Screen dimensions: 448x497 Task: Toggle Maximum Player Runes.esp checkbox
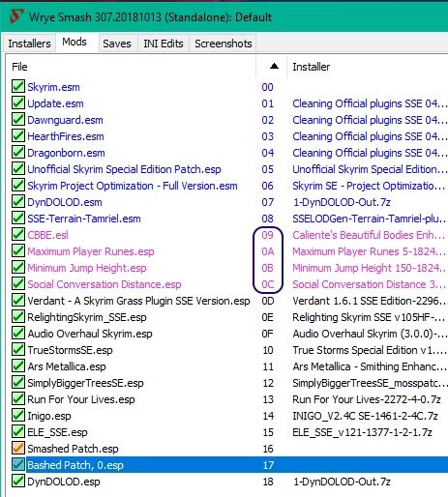(18, 251)
